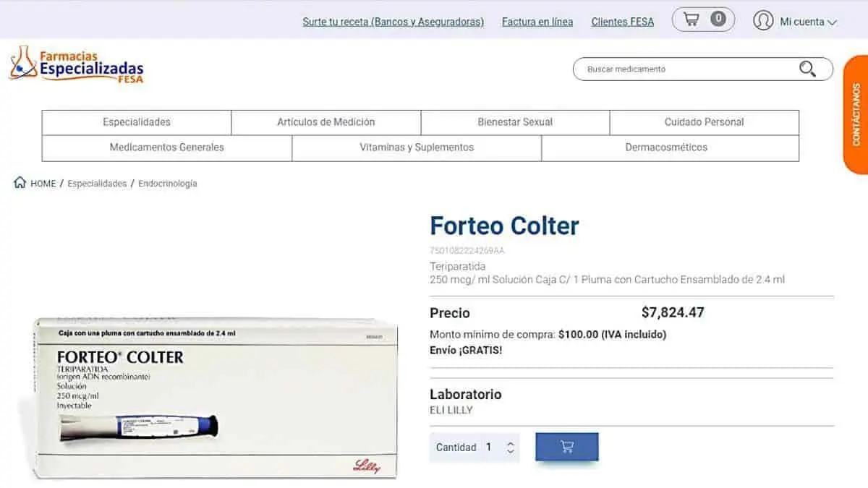This screenshot has width=868, height=488.
Task: Click HOME text in breadcrumb
Action: click(43, 184)
